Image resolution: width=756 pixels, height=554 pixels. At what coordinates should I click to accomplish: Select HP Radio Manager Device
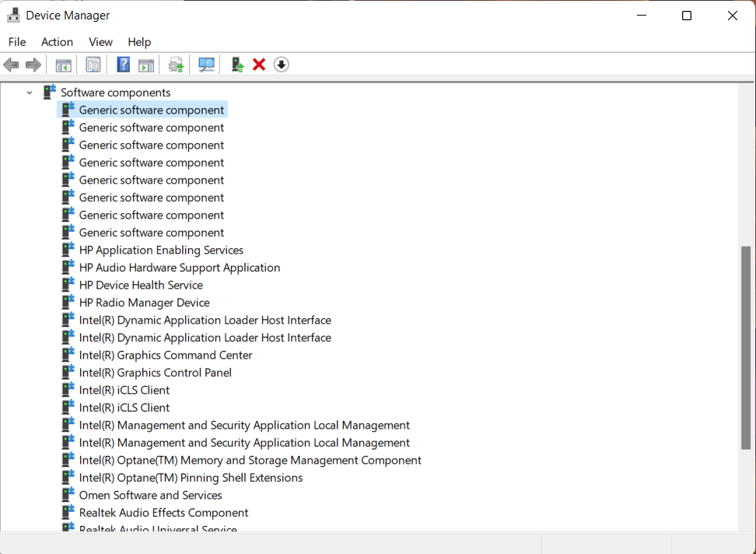(x=144, y=303)
